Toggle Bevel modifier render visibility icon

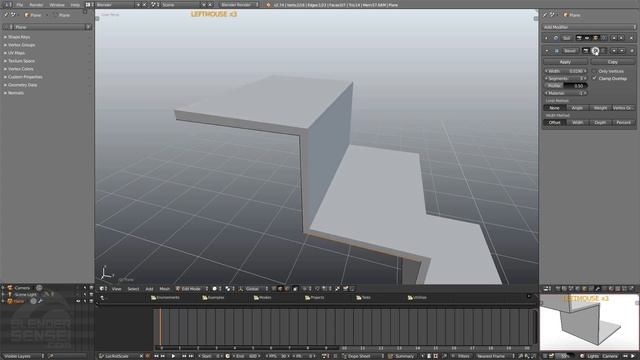pyautogui.click(x=586, y=51)
